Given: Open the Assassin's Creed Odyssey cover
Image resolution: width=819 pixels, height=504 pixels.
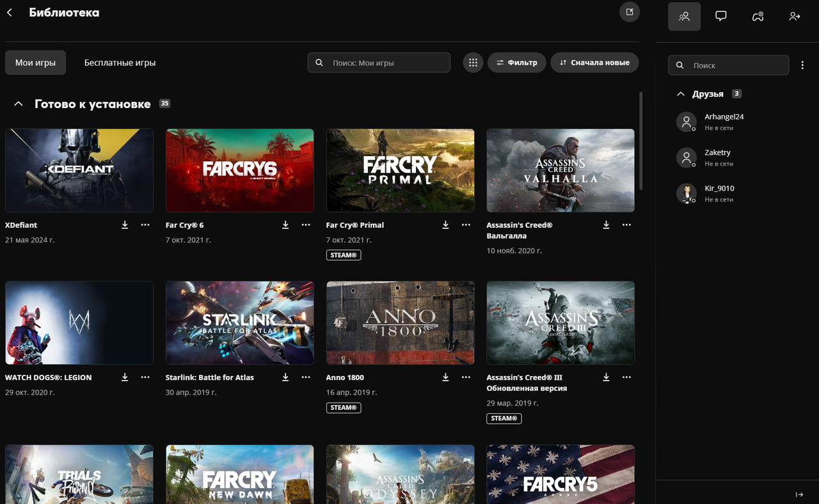Looking at the screenshot, I should pyautogui.click(x=401, y=474).
